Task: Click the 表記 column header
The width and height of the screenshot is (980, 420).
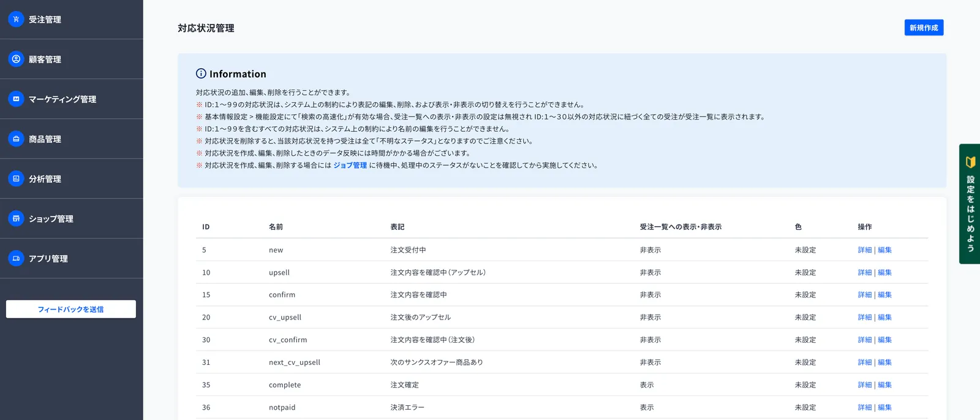Action: (x=398, y=227)
